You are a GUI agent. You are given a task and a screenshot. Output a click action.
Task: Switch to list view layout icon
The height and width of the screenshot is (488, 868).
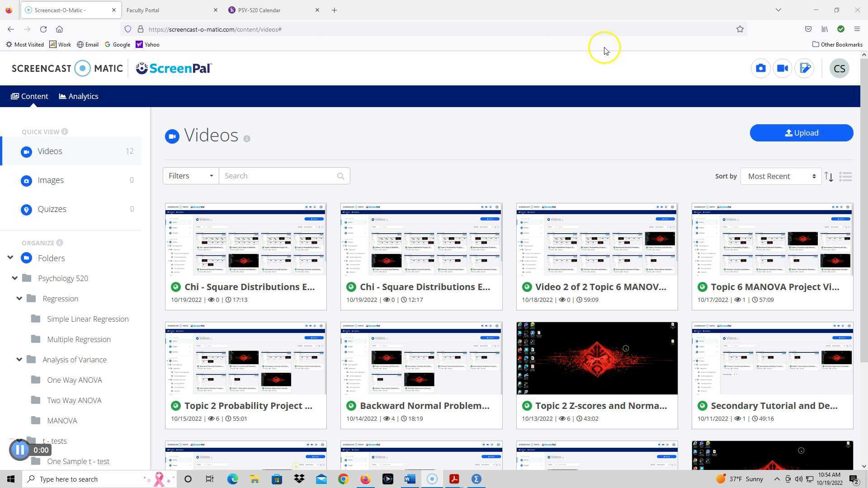click(845, 177)
